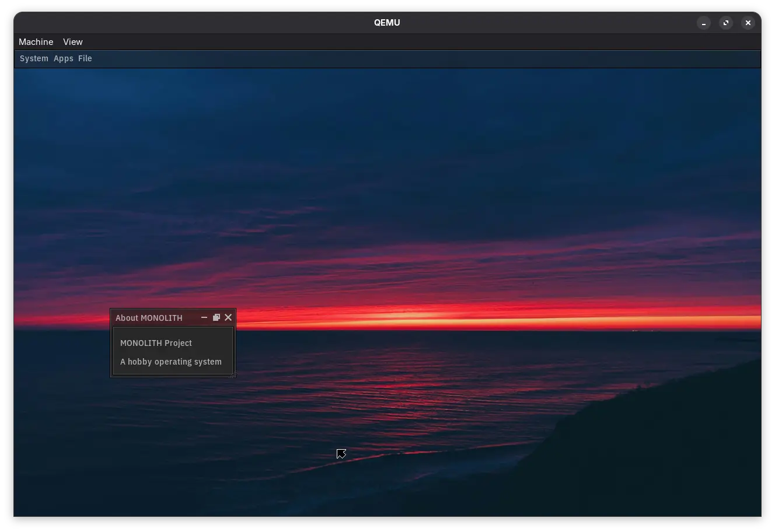Select the MONOLITH Project text label
Image resolution: width=775 pixels, height=532 pixels.
click(156, 343)
